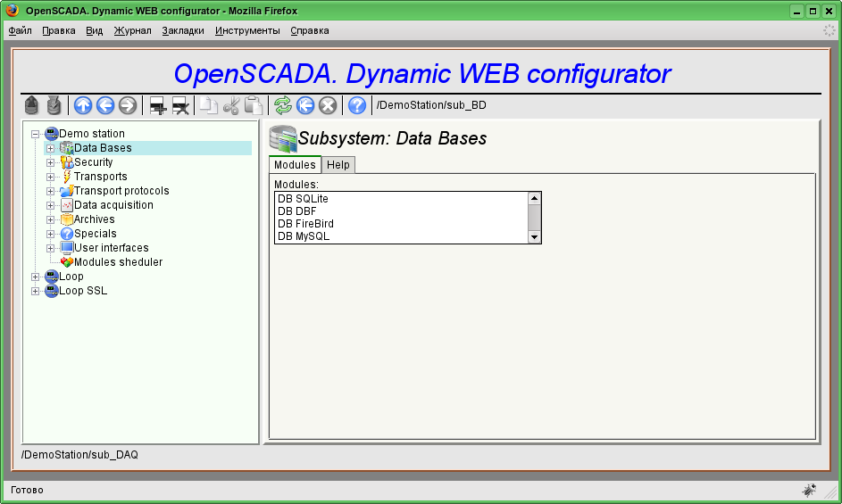The height and width of the screenshot is (504, 842).
Task: Click the Delete item toolbar icon
Action: 180,106
